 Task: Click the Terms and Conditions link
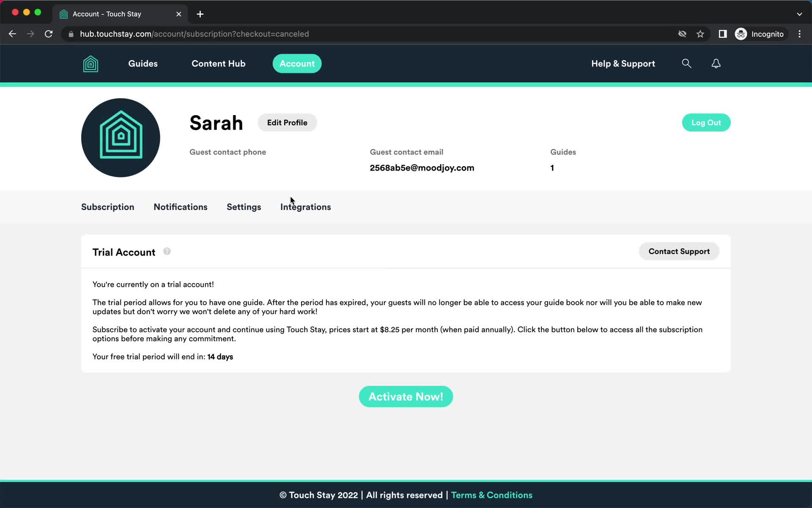pos(491,494)
